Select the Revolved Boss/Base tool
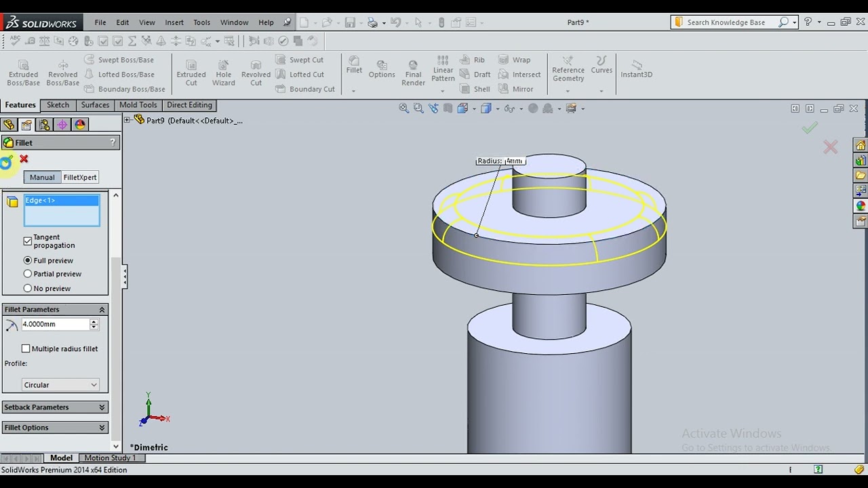Screen dimensions: 868x488 (x=62, y=72)
